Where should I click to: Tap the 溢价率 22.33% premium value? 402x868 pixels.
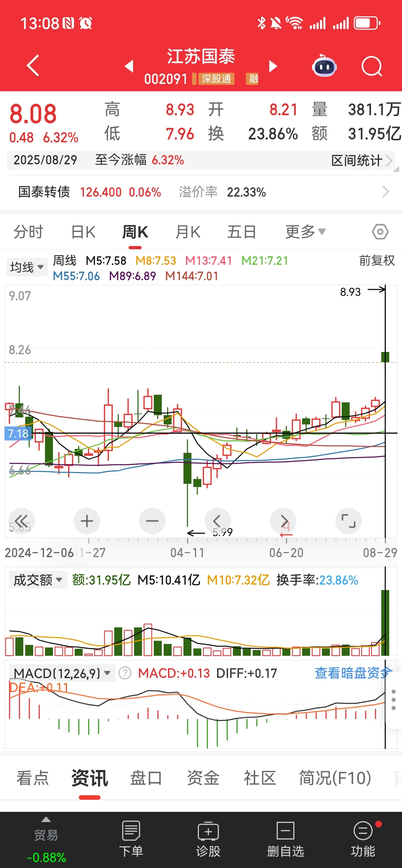coord(246,192)
